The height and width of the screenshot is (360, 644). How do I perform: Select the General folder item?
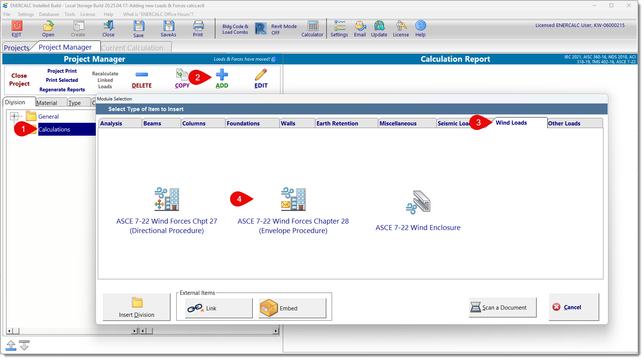pyautogui.click(x=49, y=117)
